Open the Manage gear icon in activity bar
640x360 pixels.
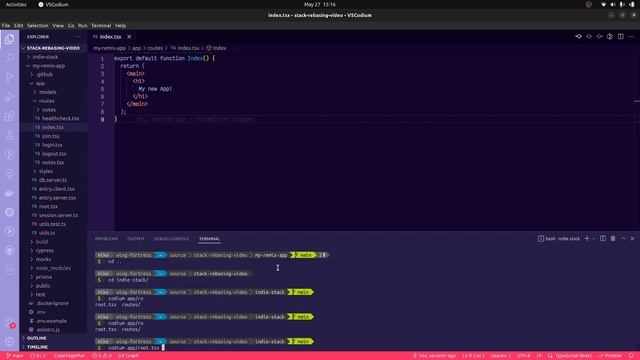click(9, 341)
